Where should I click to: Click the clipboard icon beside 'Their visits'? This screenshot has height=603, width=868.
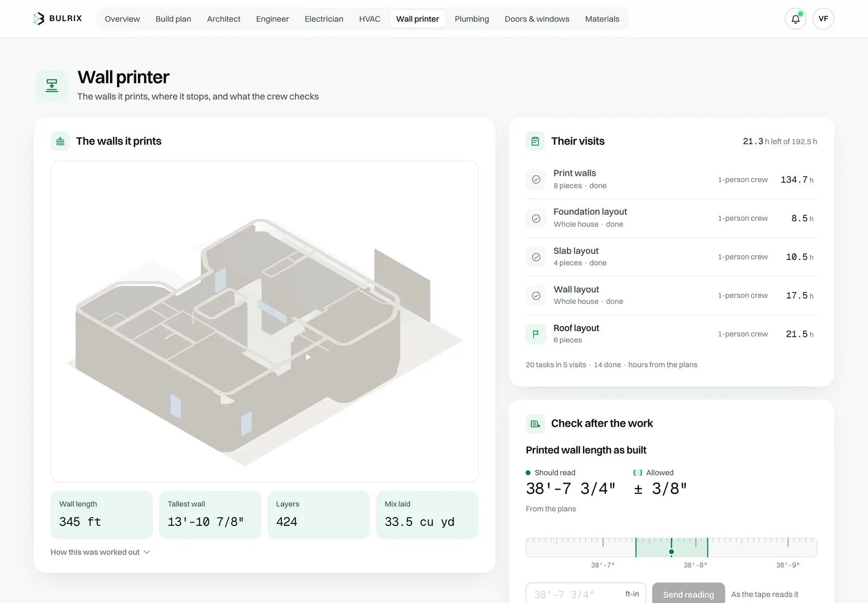535,141
